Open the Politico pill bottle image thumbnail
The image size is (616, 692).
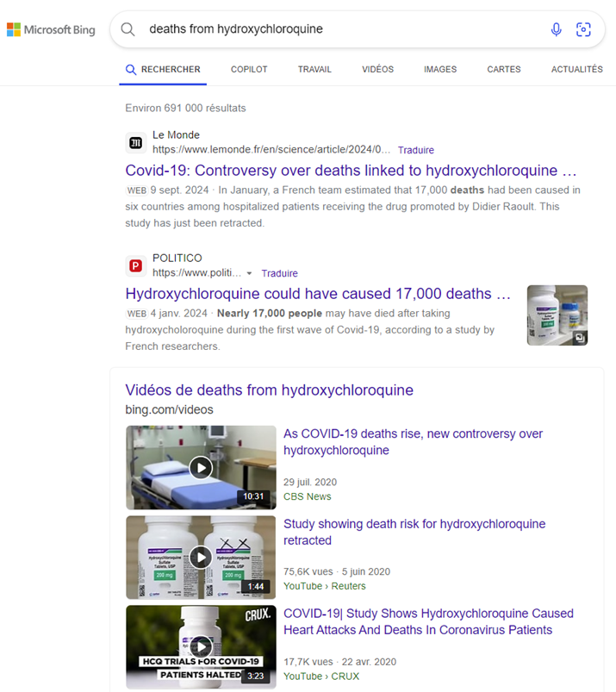pyautogui.click(x=557, y=315)
